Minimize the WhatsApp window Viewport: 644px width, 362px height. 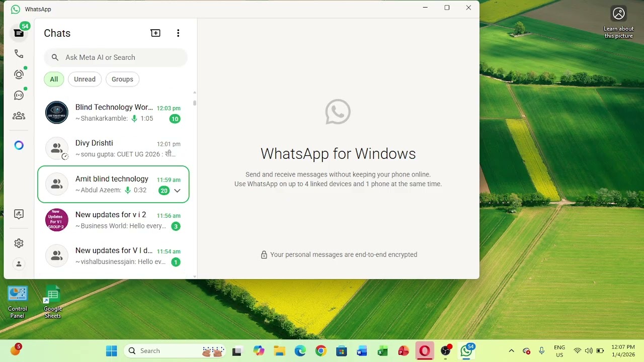426,8
